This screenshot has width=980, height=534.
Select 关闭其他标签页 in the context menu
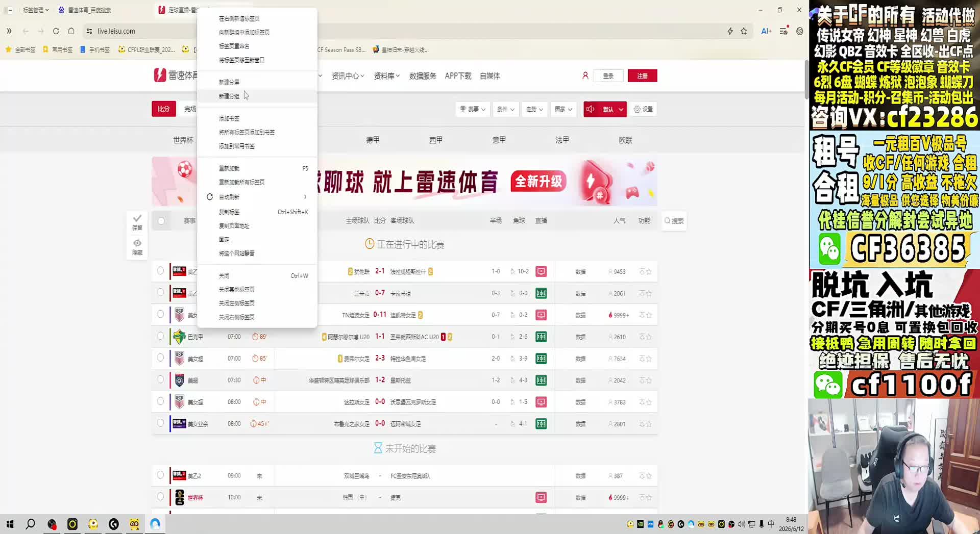point(257,290)
